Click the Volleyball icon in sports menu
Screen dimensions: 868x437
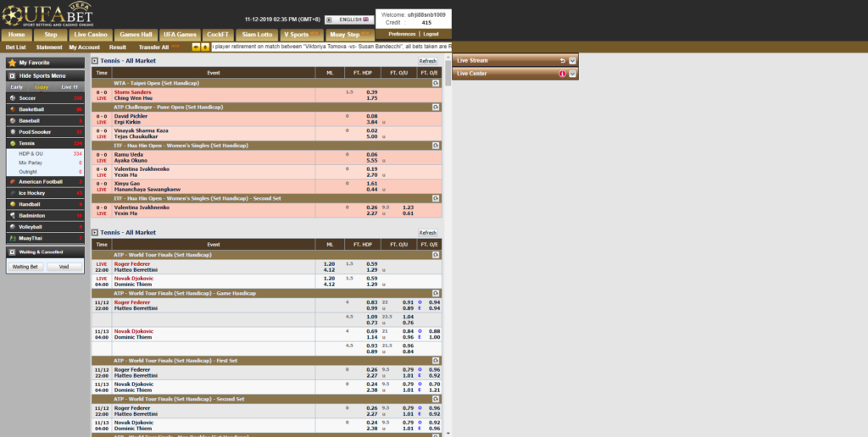pyautogui.click(x=13, y=227)
